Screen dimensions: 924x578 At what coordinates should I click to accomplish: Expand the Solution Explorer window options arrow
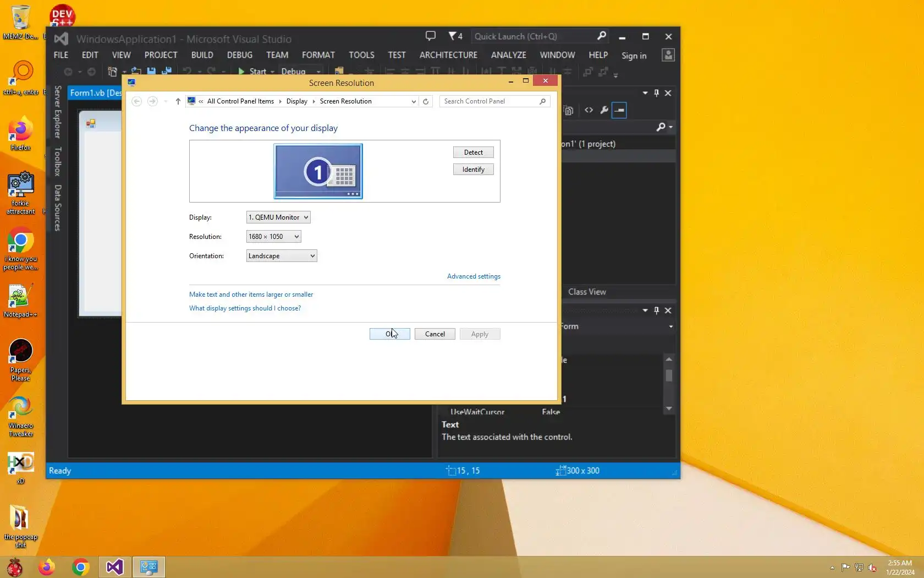tap(645, 93)
